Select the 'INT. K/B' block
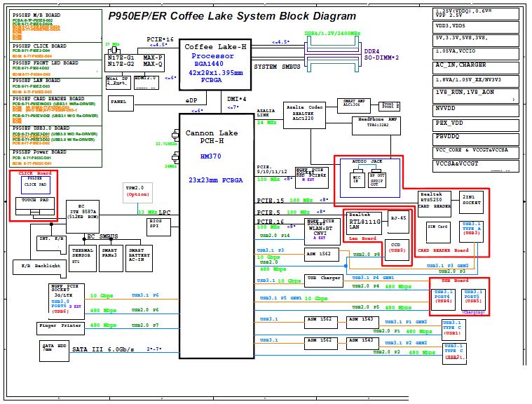This screenshot has height=404, width=532. [x=51, y=244]
